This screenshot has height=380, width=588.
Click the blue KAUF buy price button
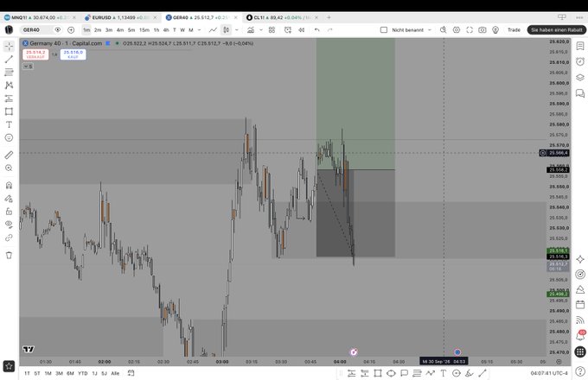point(73,54)
